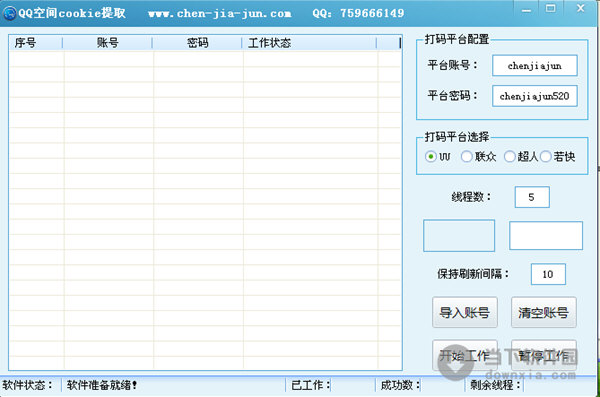
Task: Click the white box beside the thread area
Action: pyautogui.click(x=546, y=235)
